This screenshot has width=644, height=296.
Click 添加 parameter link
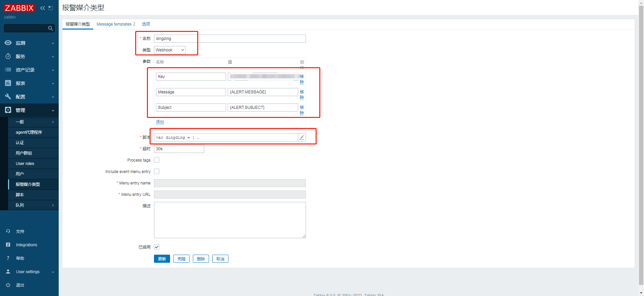[160, 122]
